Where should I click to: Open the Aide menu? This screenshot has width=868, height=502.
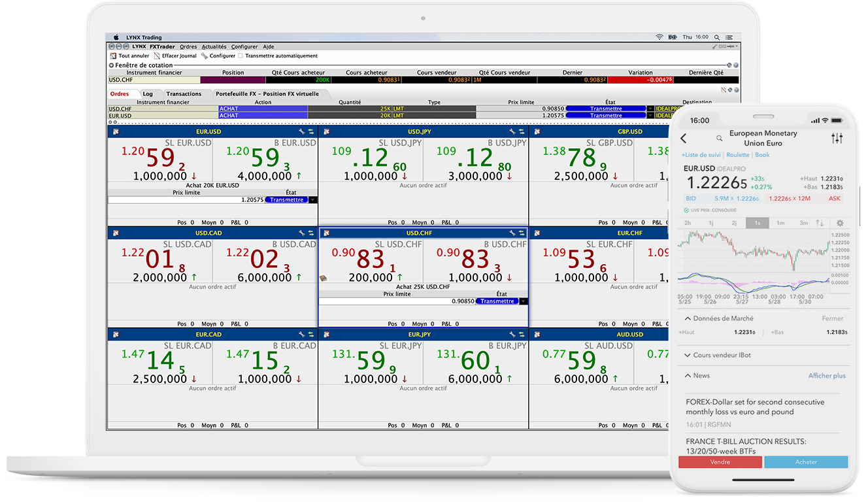(269, 47)
